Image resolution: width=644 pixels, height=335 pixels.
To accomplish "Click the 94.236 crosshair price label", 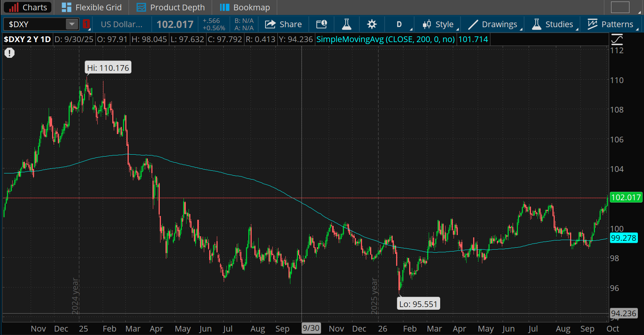I will coord(623,314).
